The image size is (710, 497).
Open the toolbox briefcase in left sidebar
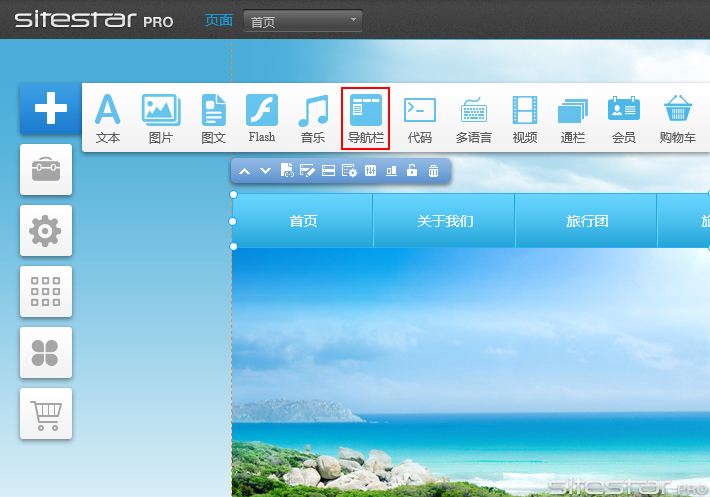click(x=46, y=169)
